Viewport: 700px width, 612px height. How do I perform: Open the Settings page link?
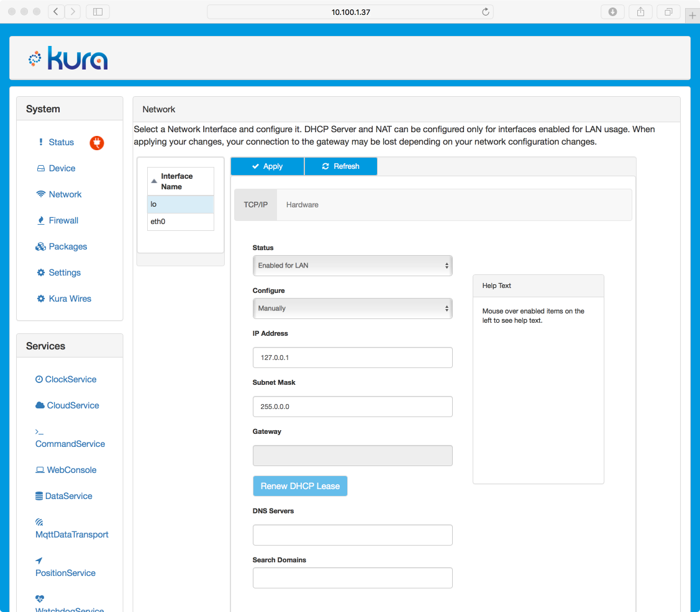pyautogui.click(x=65, y=272)
